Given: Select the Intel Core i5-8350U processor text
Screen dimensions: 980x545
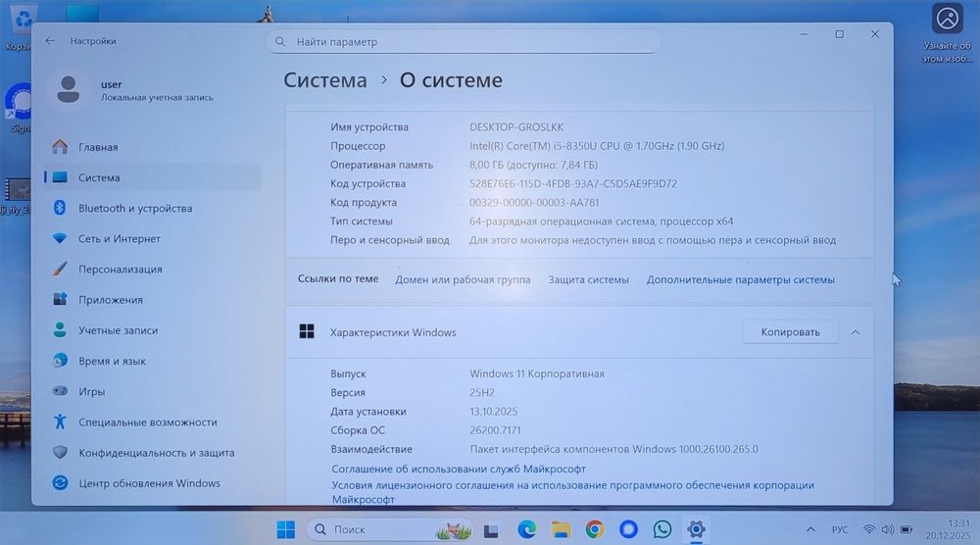Looking at the screenshot, I should tap(597, 146).
